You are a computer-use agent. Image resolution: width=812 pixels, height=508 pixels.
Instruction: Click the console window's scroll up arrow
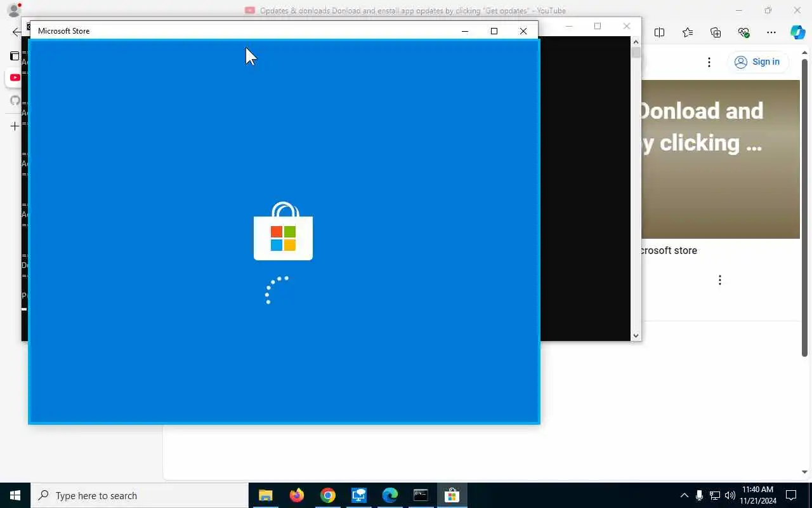tap(636, 42)
